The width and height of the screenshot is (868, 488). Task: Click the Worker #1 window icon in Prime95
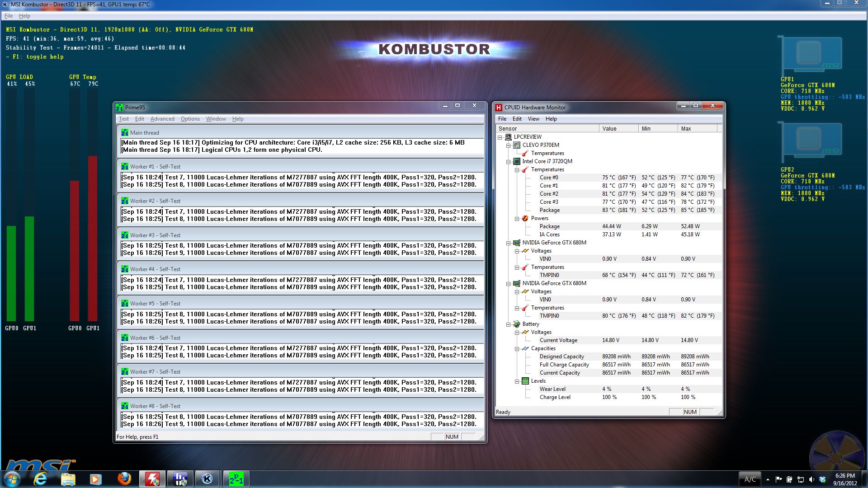(x=125, y=167)
